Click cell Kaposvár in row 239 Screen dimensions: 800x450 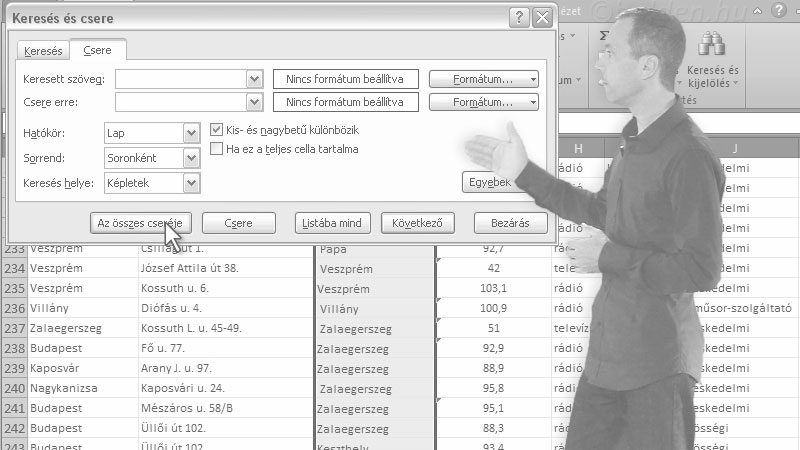pyautogui.click(x=83, y=368)
